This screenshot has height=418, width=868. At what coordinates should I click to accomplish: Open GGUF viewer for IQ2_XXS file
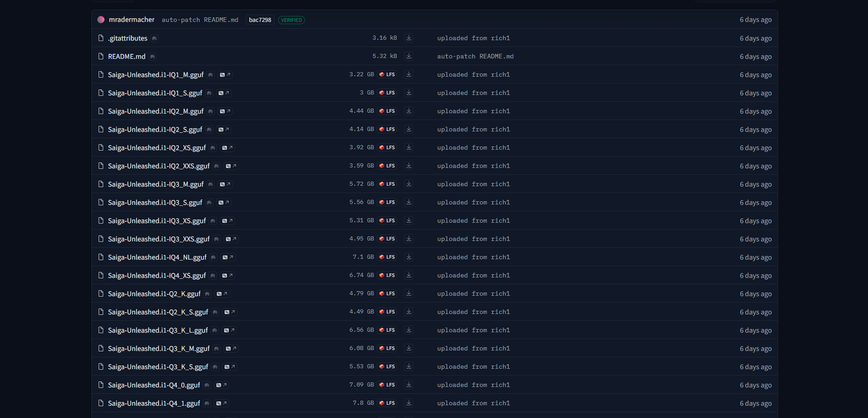[231, 166]
